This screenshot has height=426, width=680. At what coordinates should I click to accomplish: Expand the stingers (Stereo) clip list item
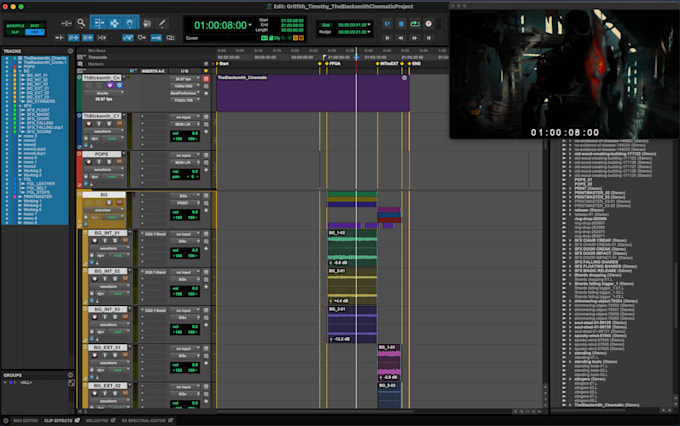click(570, 379)
